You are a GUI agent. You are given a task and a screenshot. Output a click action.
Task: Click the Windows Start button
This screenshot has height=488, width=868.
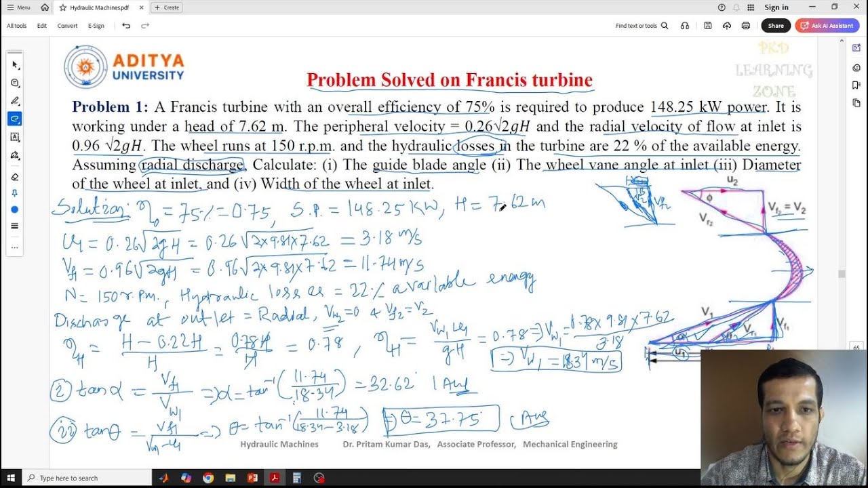10,478
